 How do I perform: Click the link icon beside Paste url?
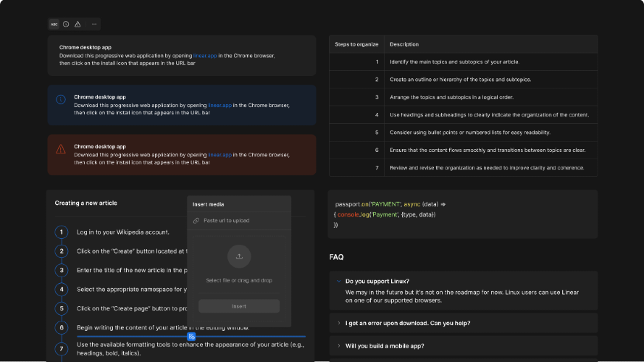pos(196,221)
